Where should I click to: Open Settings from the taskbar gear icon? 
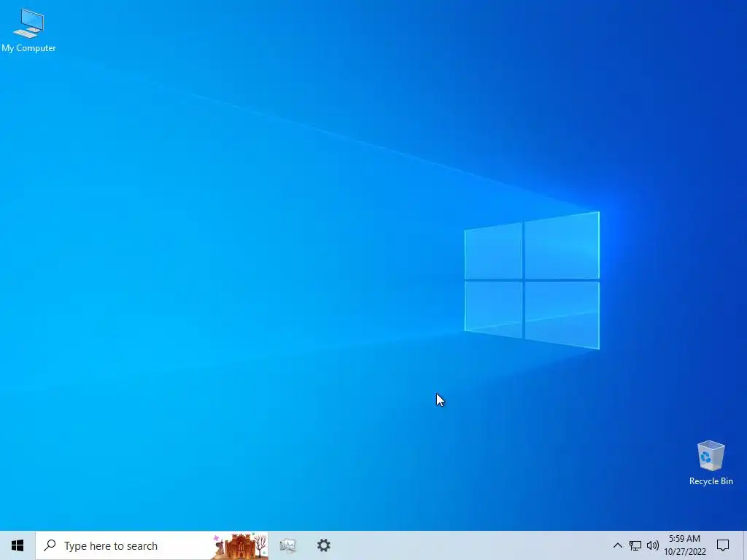pos(324,545)
